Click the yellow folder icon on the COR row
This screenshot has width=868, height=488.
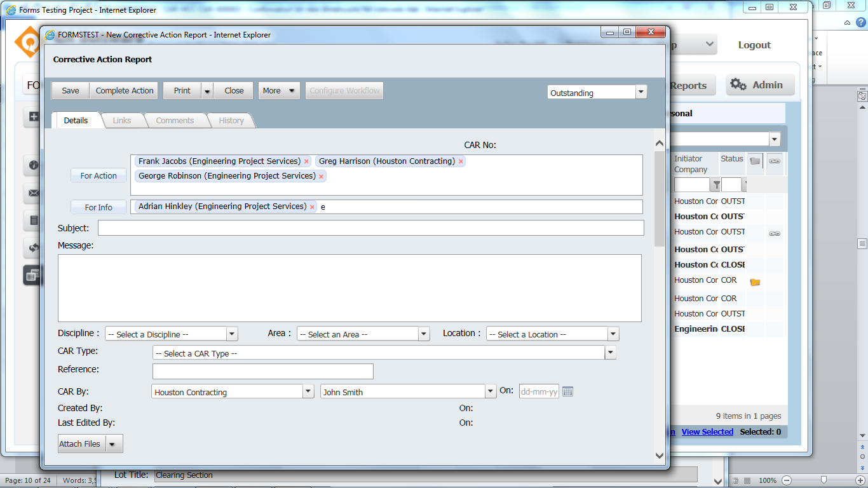click(x=754, y=281)
